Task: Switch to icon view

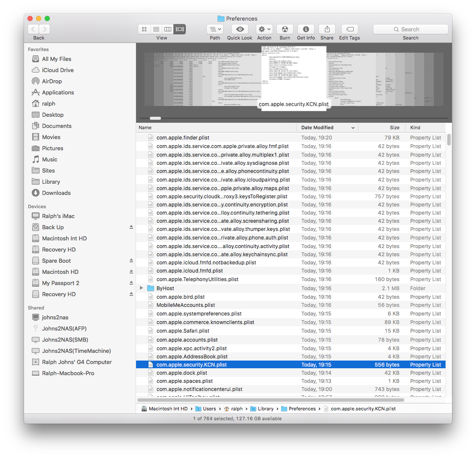Action: coord(144,29)
